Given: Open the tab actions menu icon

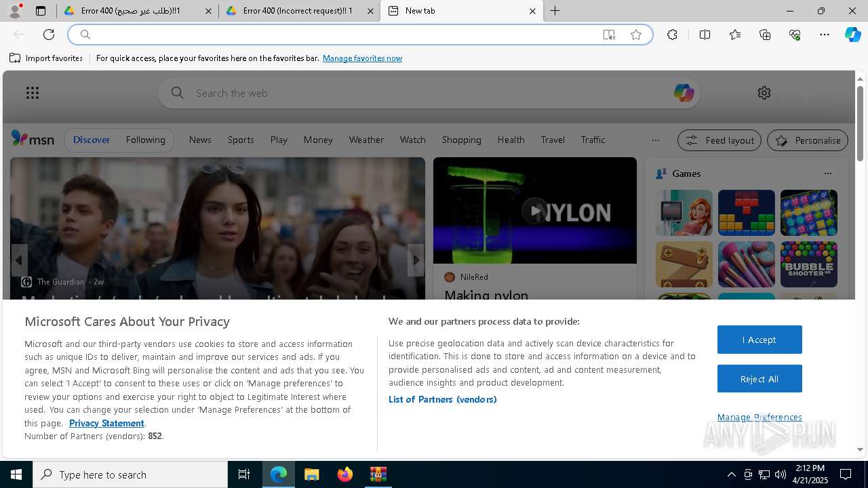Looking at the screenshot, I should [41, 11].
